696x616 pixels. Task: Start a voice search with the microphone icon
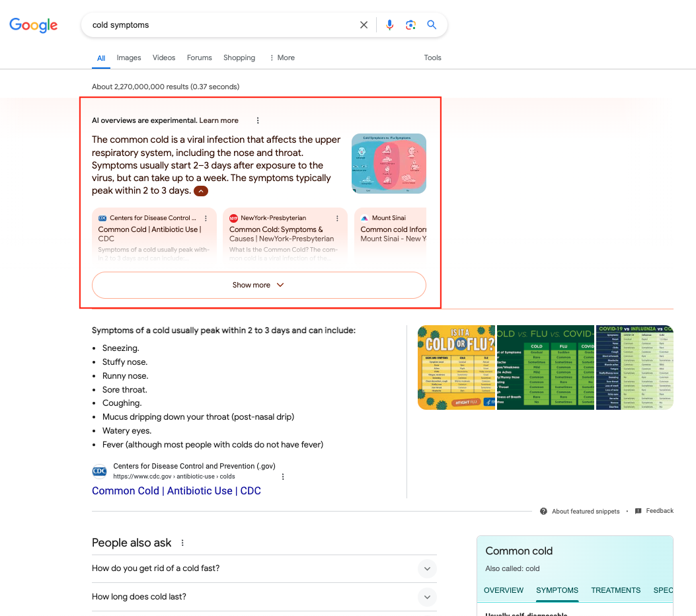(x=389, y=24)
